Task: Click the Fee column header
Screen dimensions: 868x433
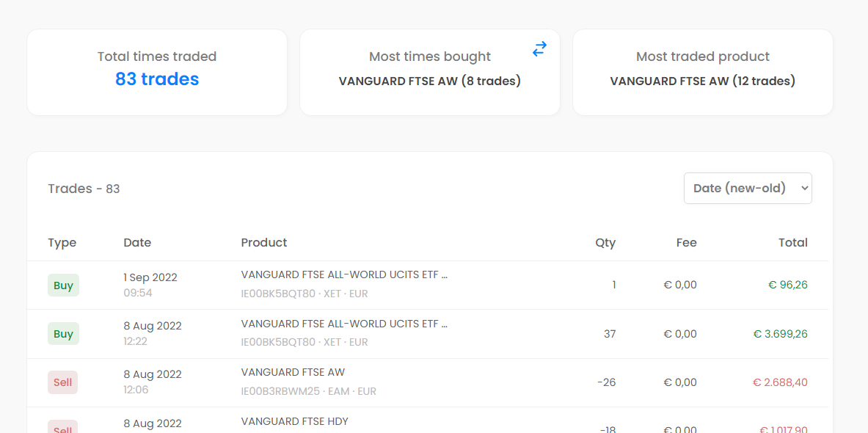Action: click(686, 243)
